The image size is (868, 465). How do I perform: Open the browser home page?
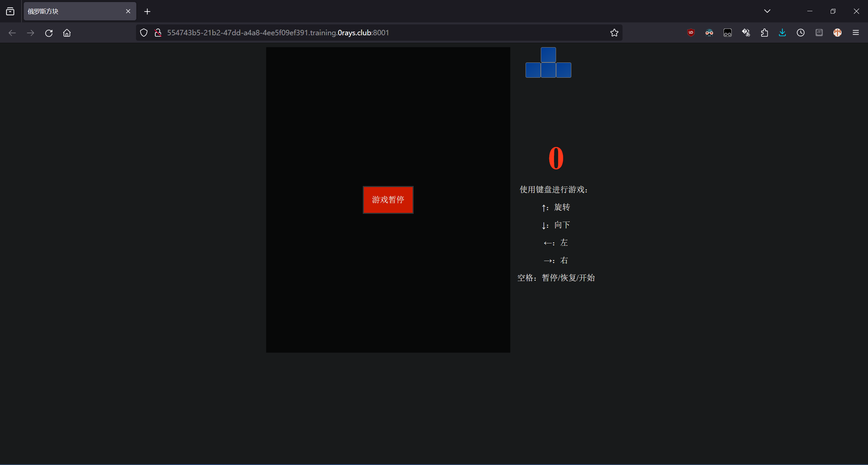tap(67, 33)
